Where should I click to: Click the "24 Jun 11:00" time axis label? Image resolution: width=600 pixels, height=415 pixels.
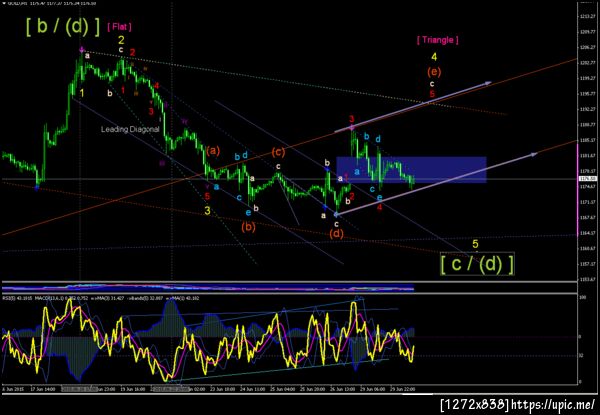(x=254, y=389)
